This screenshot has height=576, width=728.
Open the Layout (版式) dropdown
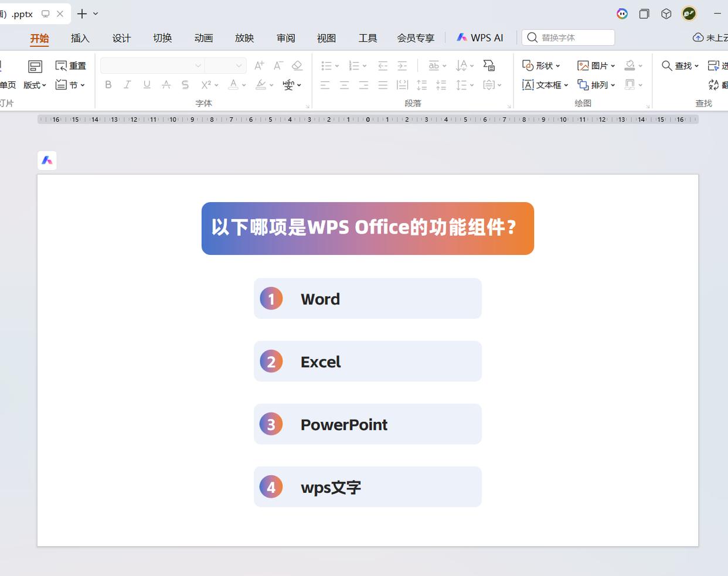click(35, 85)
